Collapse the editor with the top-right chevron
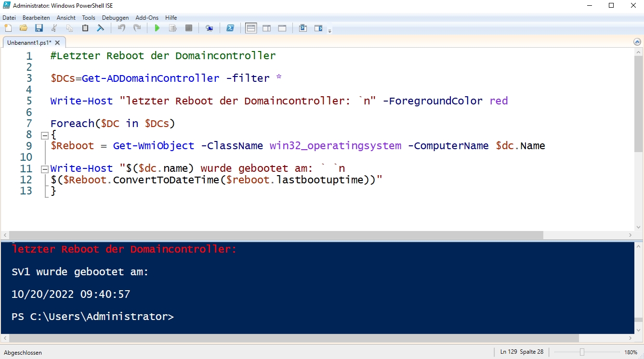The image size is (644, 359). [x=637, y=41]
